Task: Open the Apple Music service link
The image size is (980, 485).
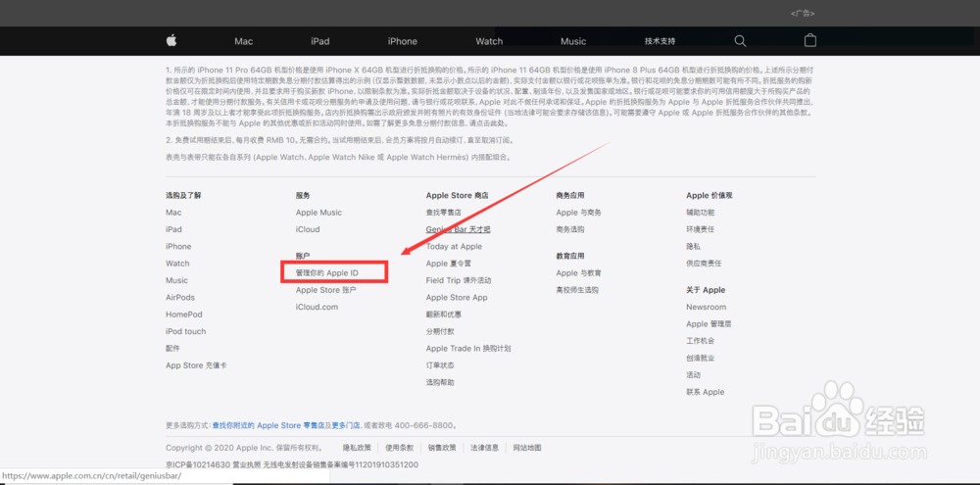Action: [x=318, y=213]
